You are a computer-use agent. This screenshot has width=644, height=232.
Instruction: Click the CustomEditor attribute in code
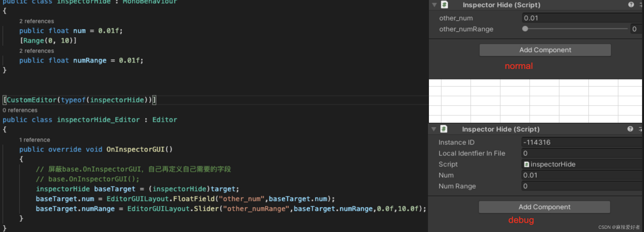[x=80, y=100]
